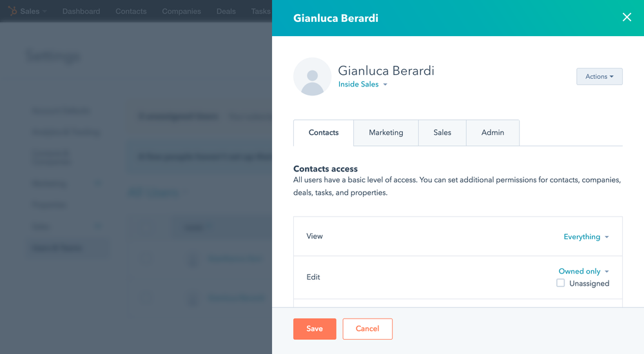The height and width of the screenshot is (354, 644).
Task: Go to Dashboard in the navigation bar
Action: [81, 11]
